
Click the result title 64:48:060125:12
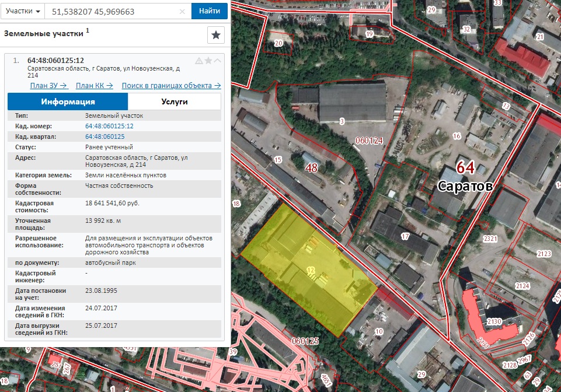coord(56,61)
